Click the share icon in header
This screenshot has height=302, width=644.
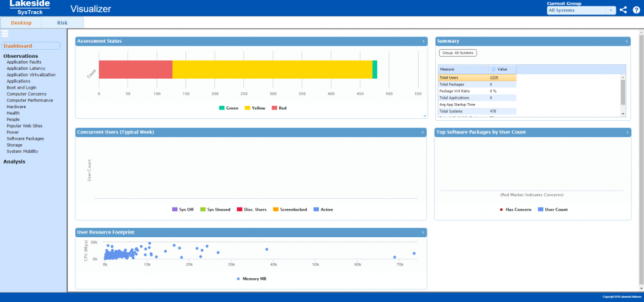pos(623,9)
